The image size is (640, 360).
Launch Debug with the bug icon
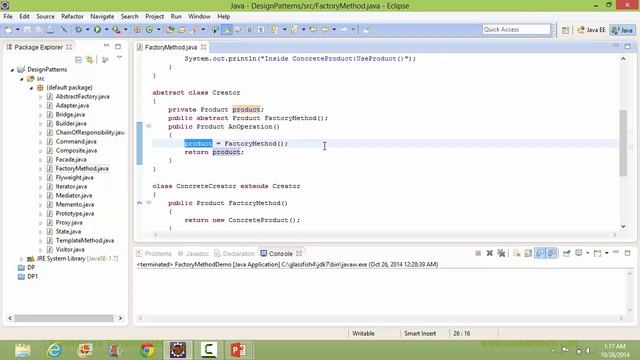(78, 29)
